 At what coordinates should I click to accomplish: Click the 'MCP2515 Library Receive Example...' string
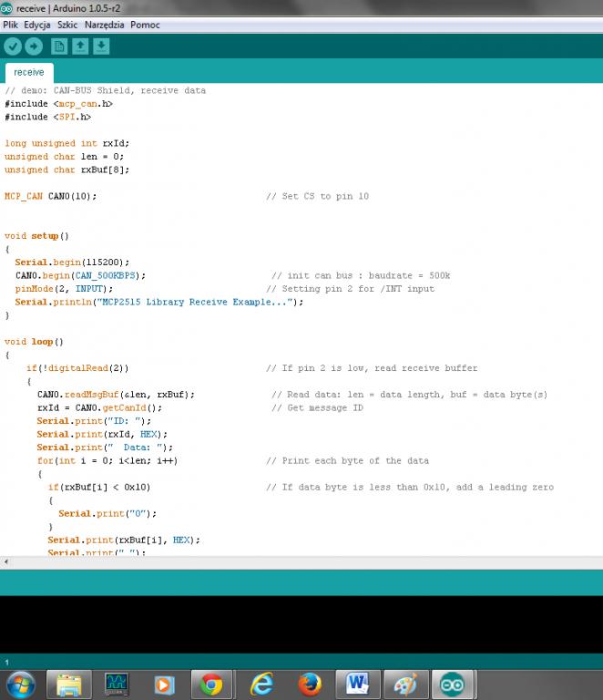(x=194, y=303)
